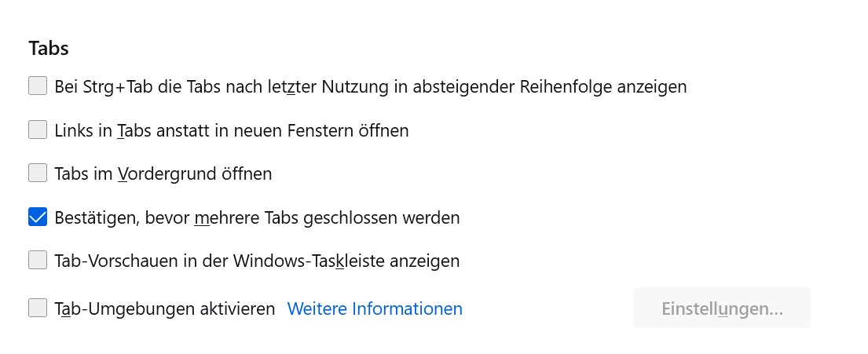Click label 'Bestätigen, bevor mehrere Tabs geschlossen werden'
This screenshot has width=868, height=354.
pos(257,217)
